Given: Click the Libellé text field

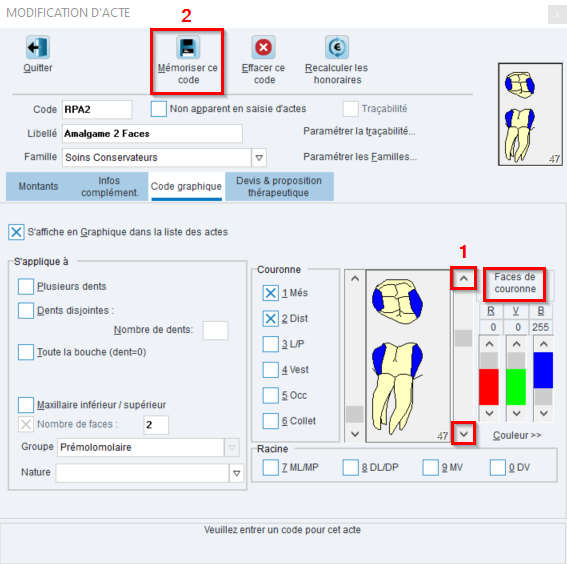Looking at the screenshot, I should pyautogui.click(x=152, y=134).
